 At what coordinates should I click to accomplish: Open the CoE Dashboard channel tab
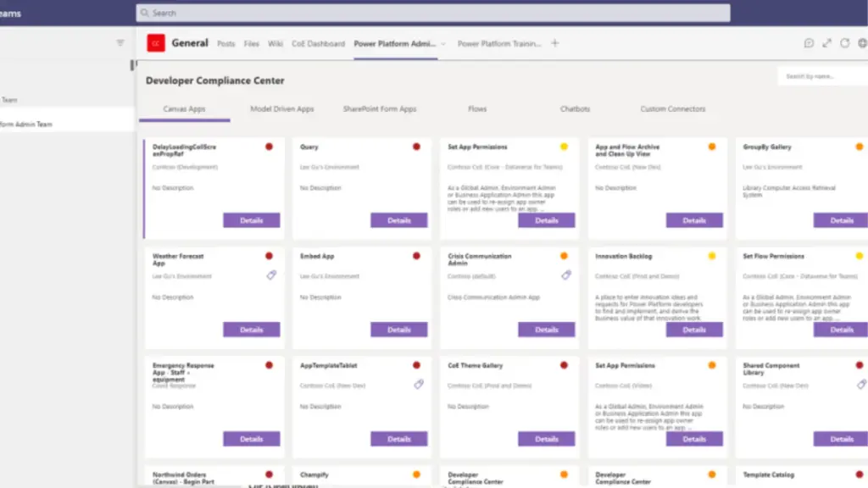[x=318, y=44]
